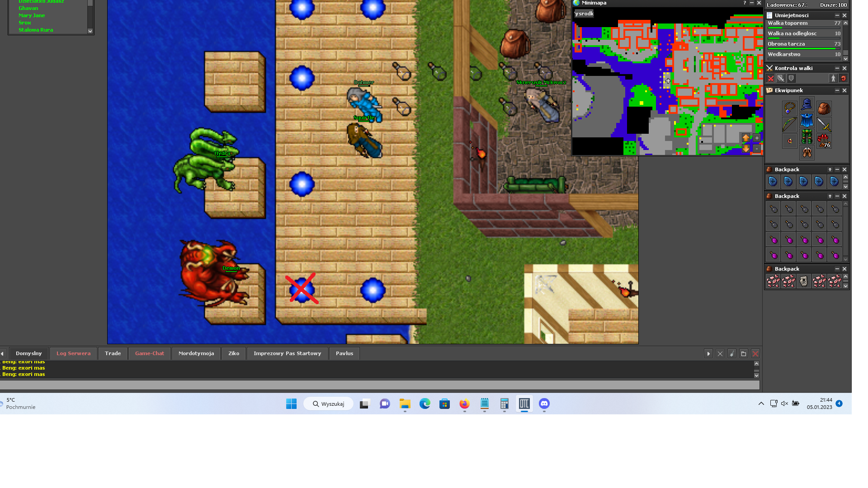This screenshot has height=488, width=868.
Task: Open Minimapa help question mark
Action: (745, 3)
